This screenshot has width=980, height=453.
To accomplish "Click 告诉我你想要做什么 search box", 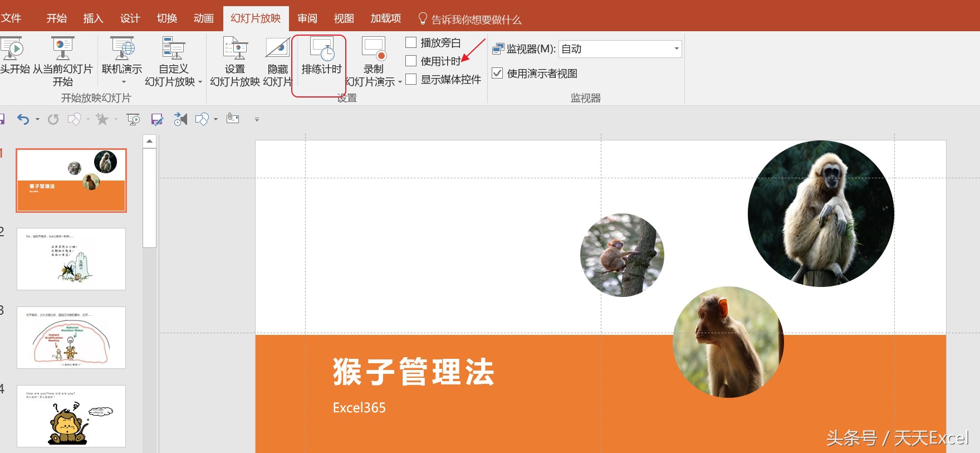I will [x=476, y=20].
